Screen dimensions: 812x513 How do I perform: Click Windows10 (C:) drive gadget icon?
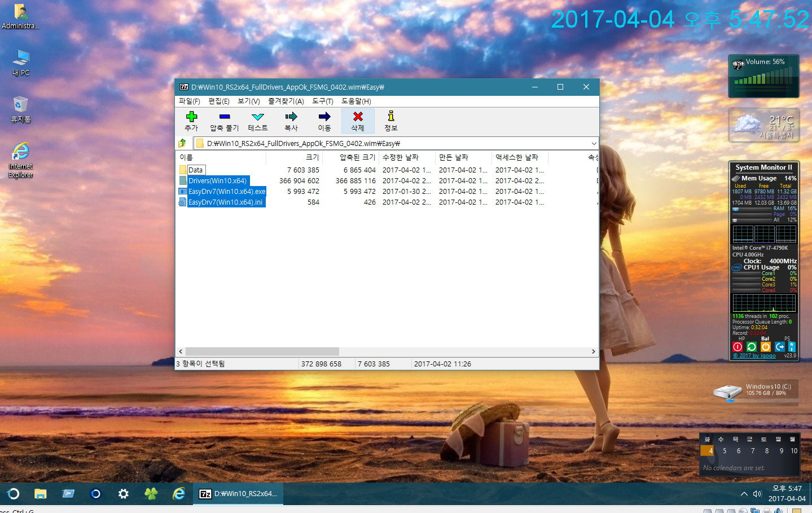pos(727,391)
